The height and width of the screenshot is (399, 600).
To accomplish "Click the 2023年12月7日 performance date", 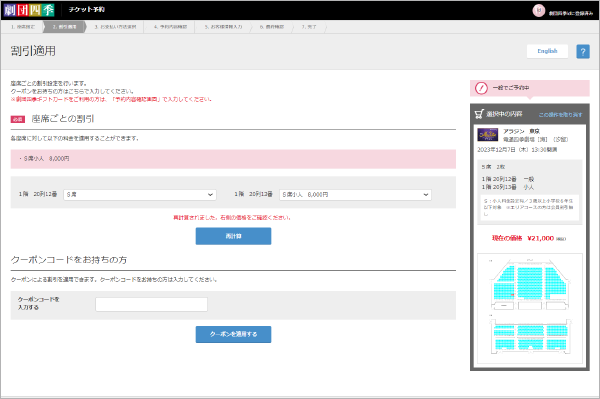I will click(517, 150).
